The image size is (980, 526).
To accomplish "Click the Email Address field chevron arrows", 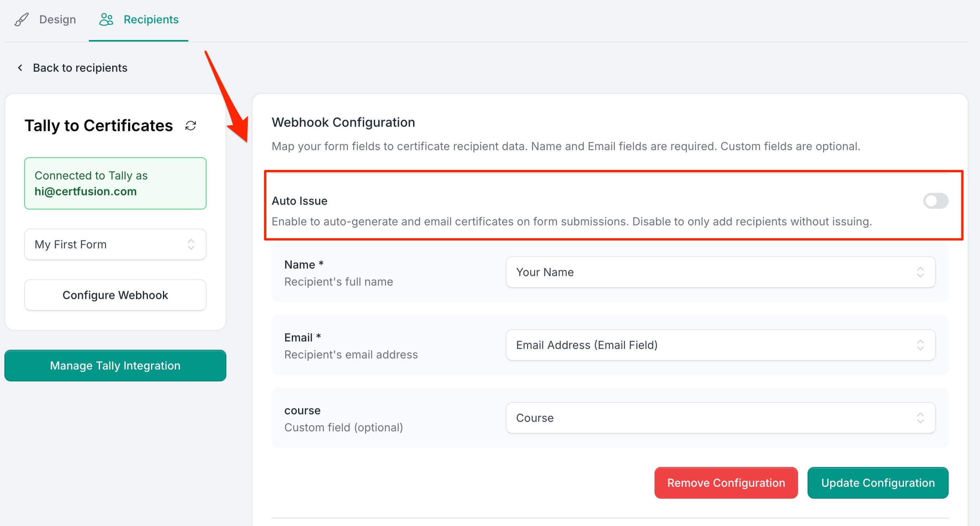I will click(920, 345).
